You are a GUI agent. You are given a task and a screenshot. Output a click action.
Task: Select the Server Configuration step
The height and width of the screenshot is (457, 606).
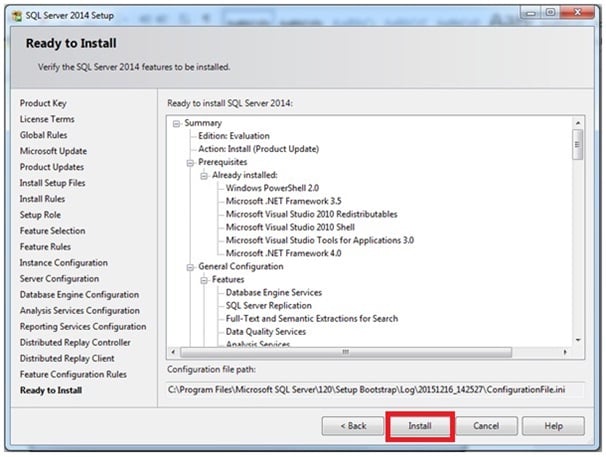[x=60, y=279]
